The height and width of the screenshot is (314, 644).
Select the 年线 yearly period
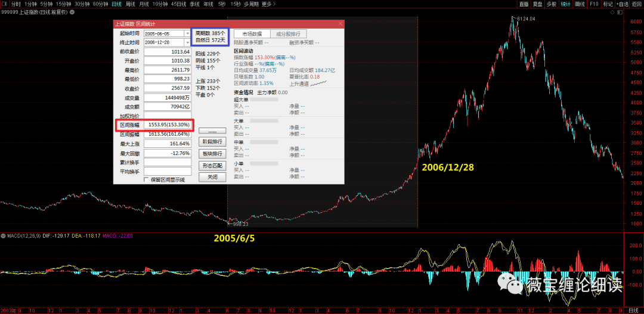click(x=208, y=4)
